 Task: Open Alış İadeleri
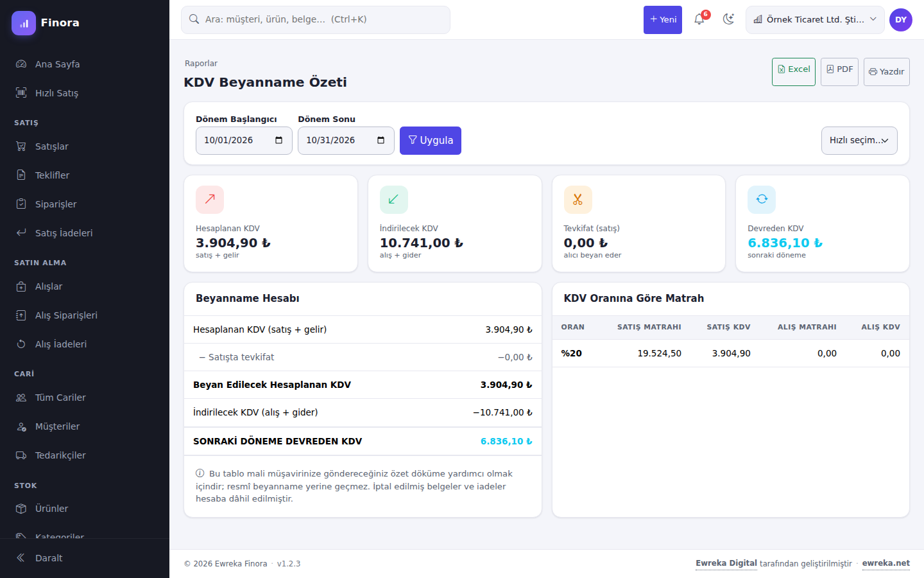tap(85, 344)
